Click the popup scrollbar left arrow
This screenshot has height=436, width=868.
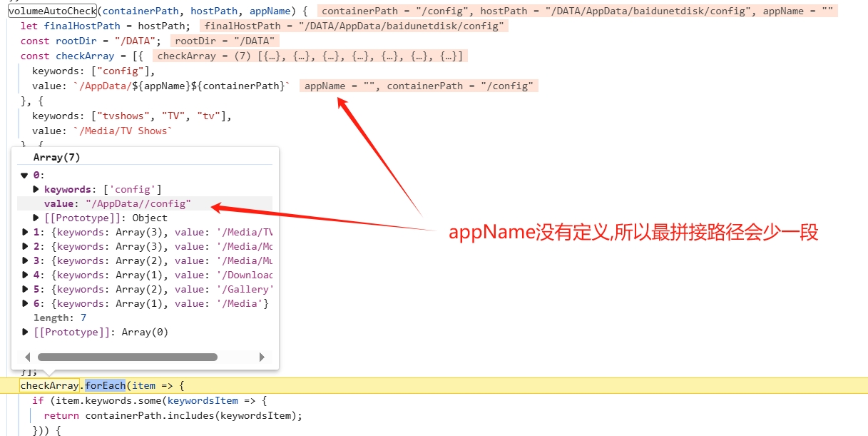point(28,357)
